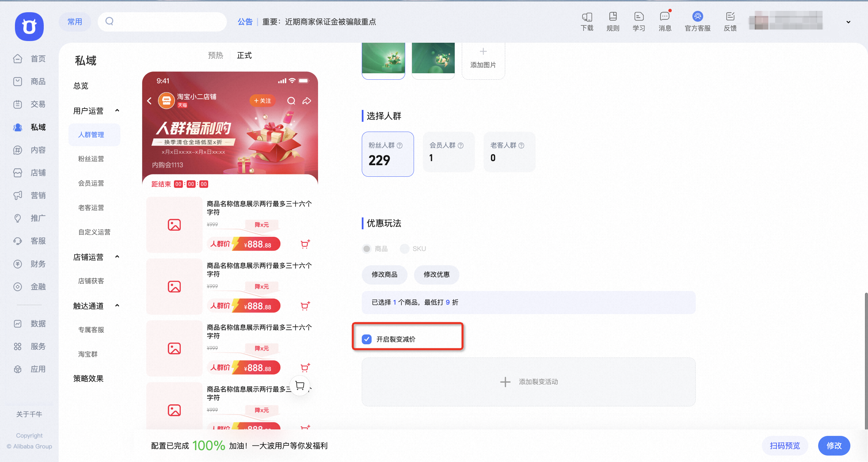Open 金融 in left sidebar
This screenshot has height=462, width=868.
coord(29,287)
